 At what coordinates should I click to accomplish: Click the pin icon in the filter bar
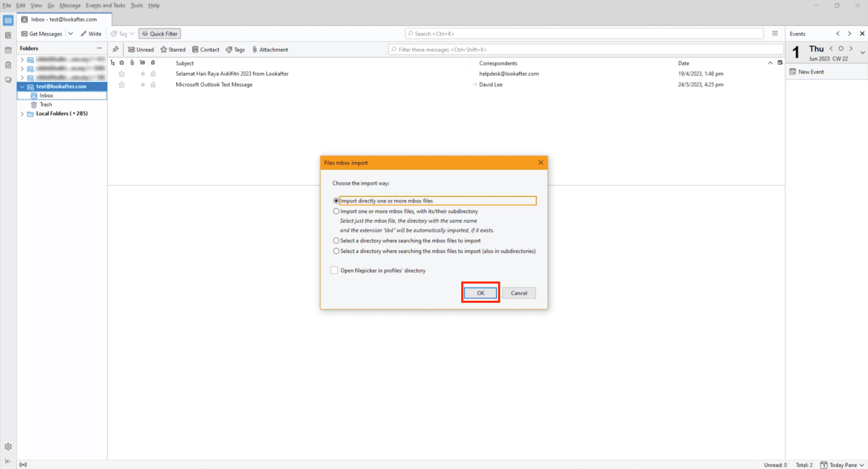point(116,50)
